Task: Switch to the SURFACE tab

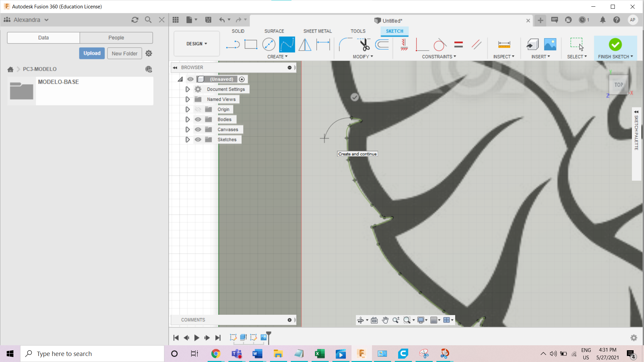Action: pyautogui.click(x=274, y=31)
